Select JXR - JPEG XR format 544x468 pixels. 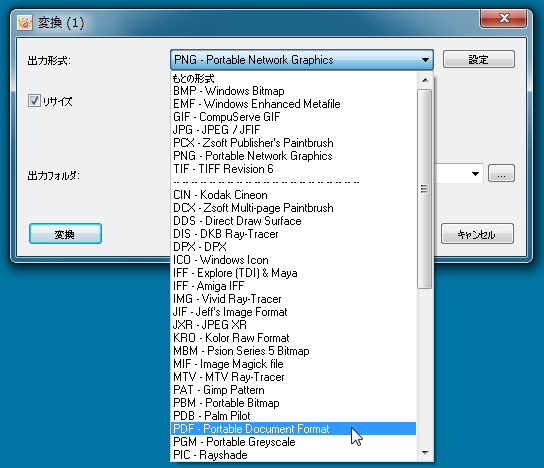point(294,325)
